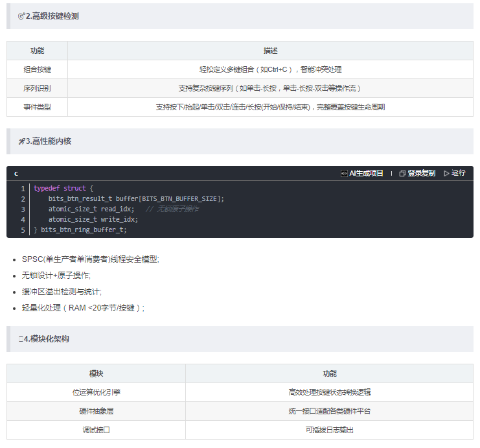Image resolution: width=480 pixels, height=448 pixels.
Task: Click the 'c' language label of code block
Action: pos(16,174)
